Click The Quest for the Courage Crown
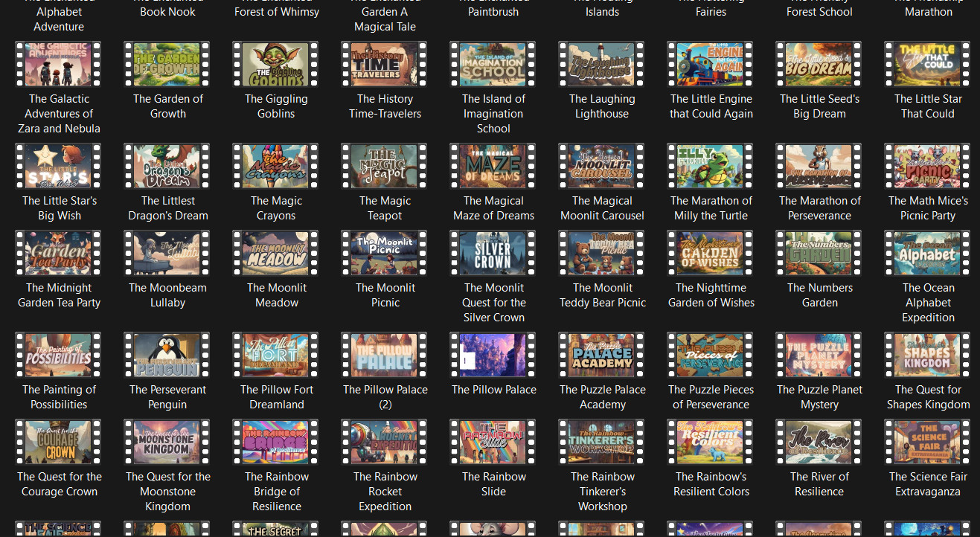 pyautogui.click(x=59, y=443)
